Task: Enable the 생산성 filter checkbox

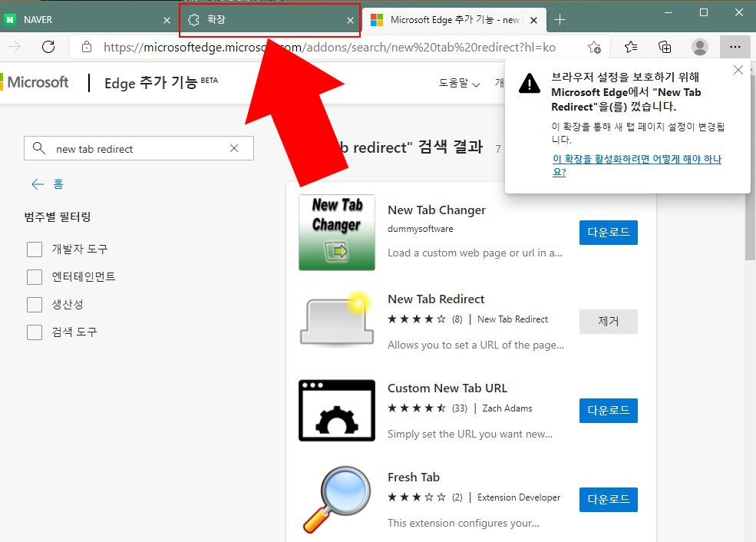Action: (x=34, y=304)
